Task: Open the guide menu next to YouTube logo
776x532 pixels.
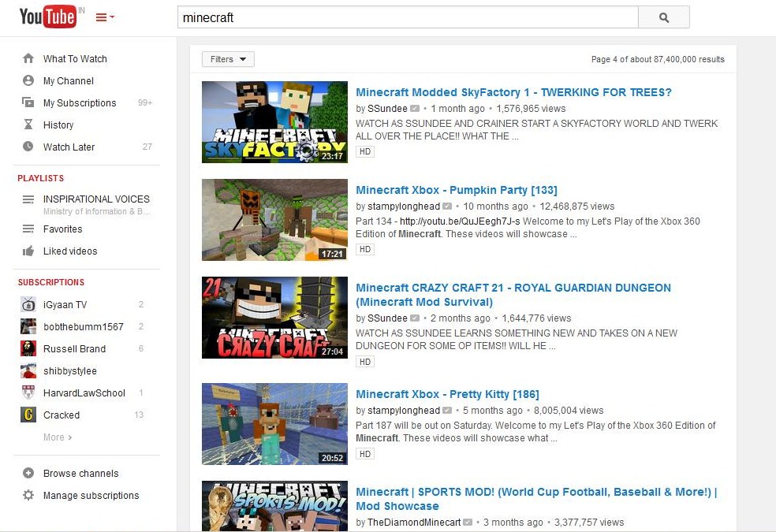Action: (x=105, y=17)
